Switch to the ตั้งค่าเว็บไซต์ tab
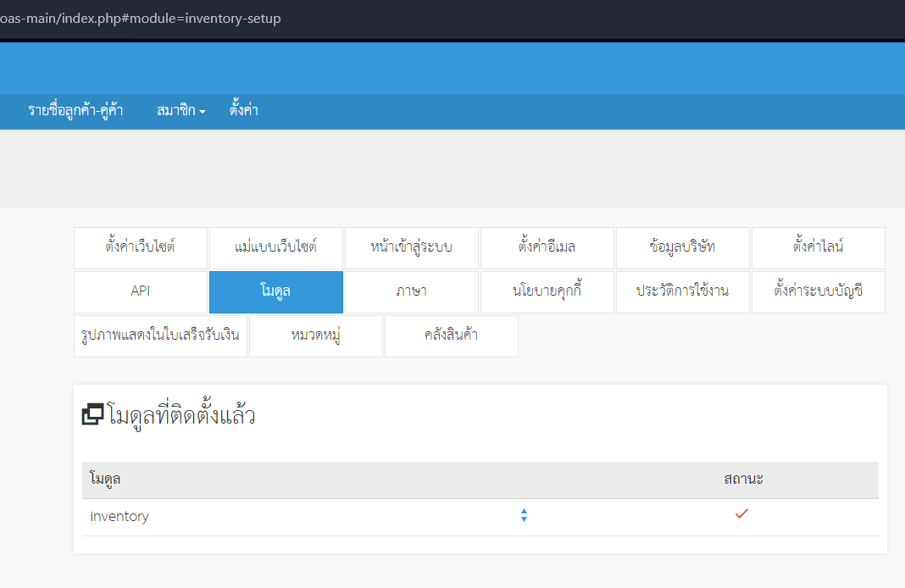The width and height of the screenshot is (905, 588). [x=141, y=248]
